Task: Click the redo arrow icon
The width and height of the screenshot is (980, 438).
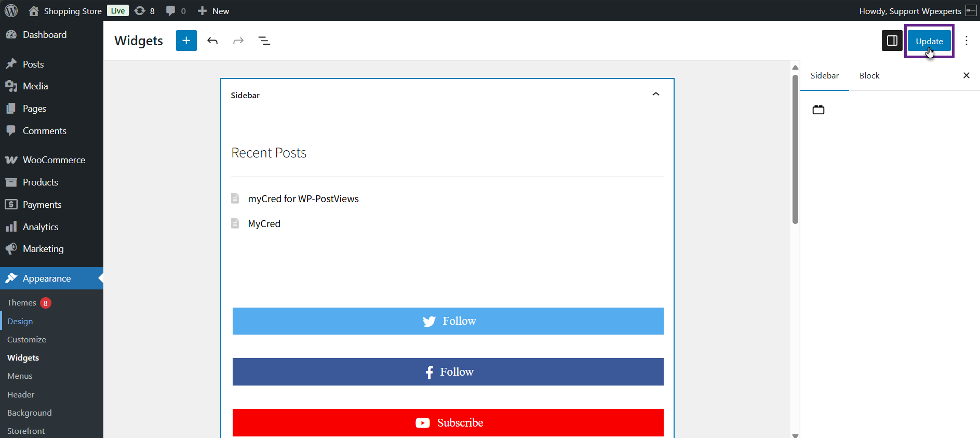Action: click(238, 41)
